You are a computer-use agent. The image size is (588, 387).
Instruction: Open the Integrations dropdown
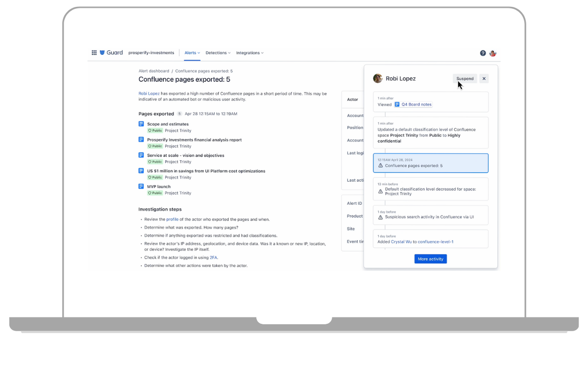point(250,53)
